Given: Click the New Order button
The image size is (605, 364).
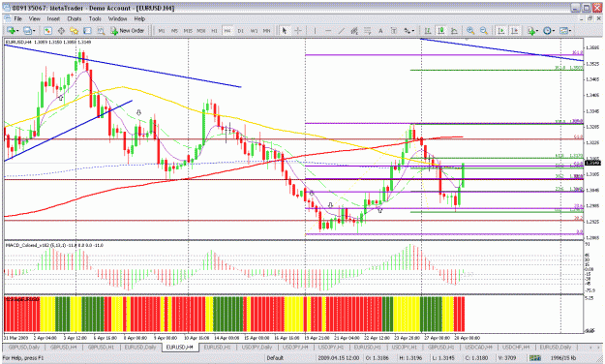Looking at the screenshot, I should pyautogui.click(x=128, y=31).
